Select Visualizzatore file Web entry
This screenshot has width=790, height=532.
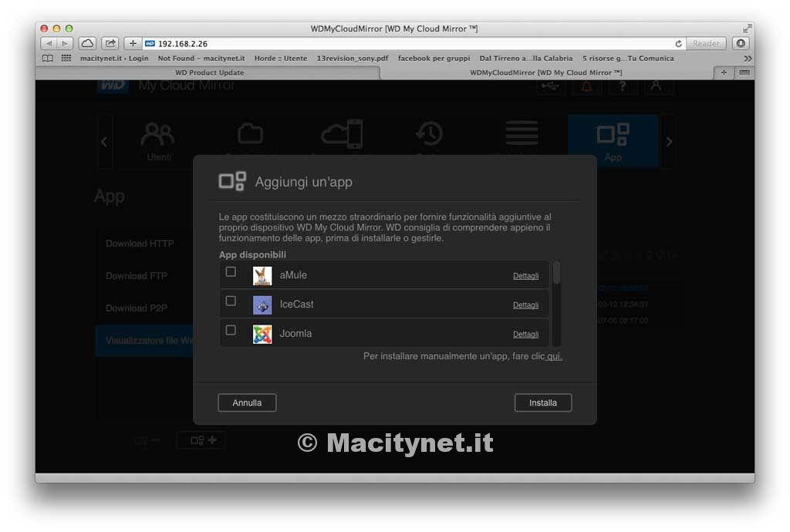coord(144,341)
